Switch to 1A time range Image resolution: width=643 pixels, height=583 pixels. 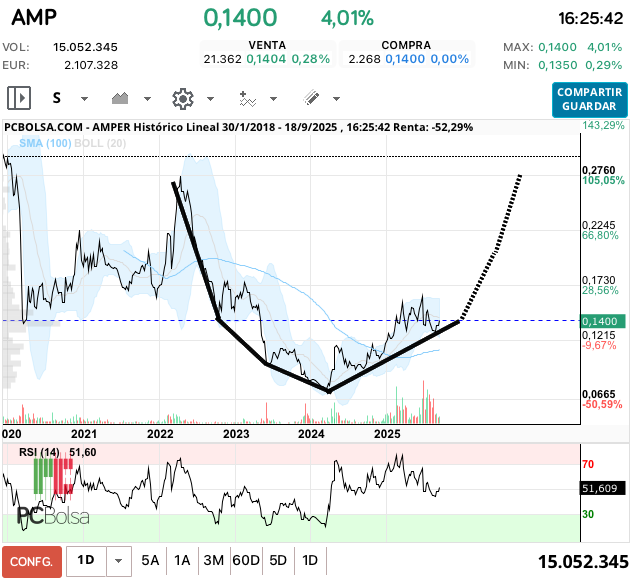[182, 560]
